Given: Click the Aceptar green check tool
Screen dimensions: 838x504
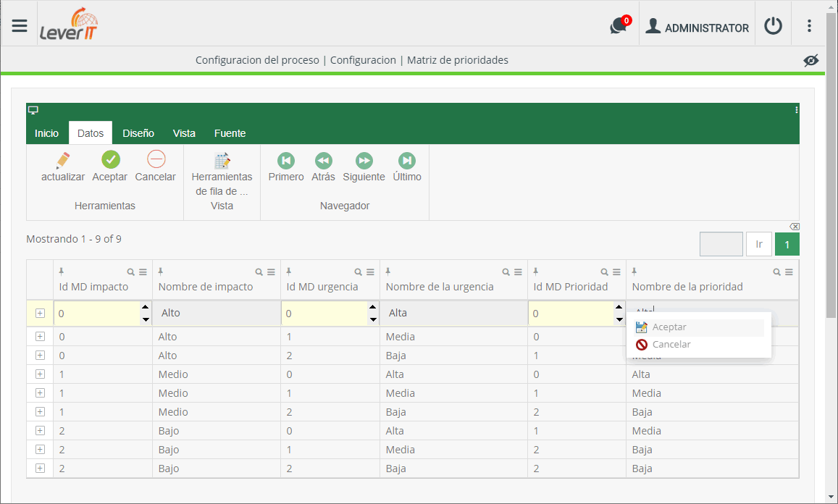Looking at the screenshot, I should (110, 167).
